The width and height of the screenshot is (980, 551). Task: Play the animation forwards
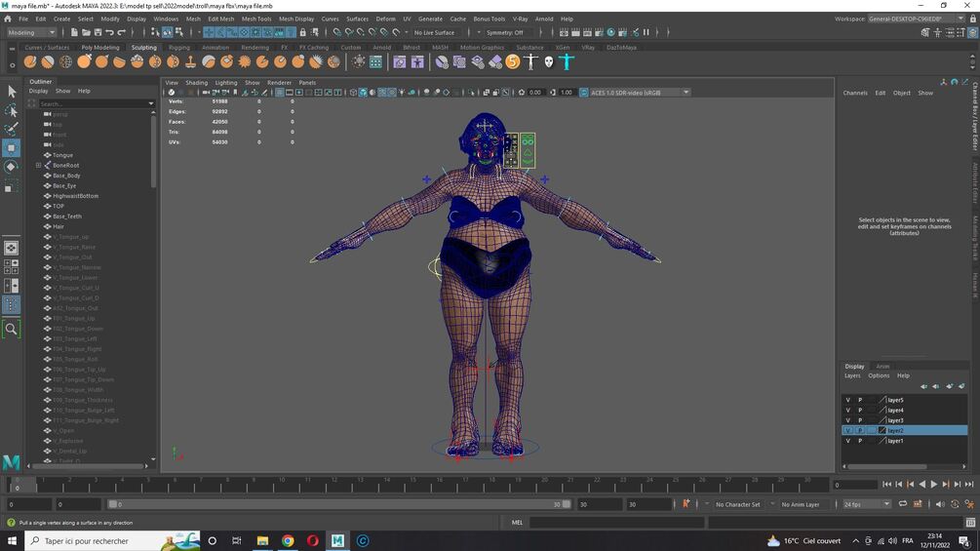(934, 484)
